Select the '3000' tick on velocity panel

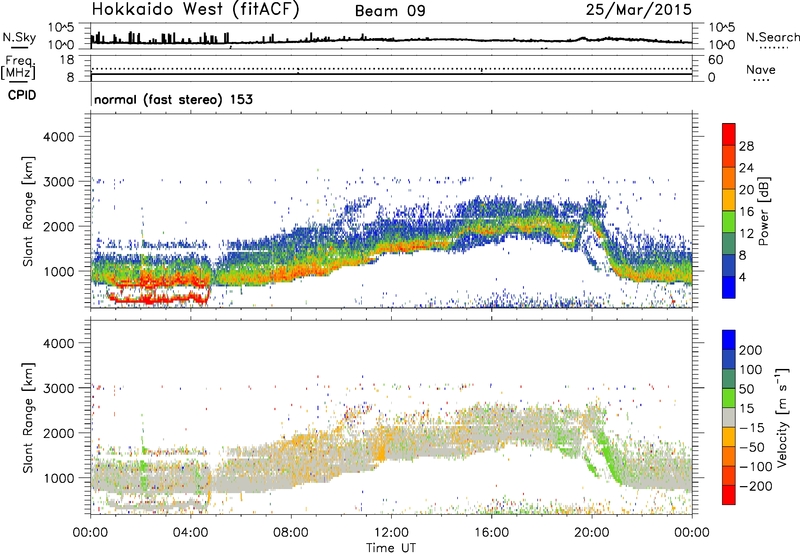58,388
